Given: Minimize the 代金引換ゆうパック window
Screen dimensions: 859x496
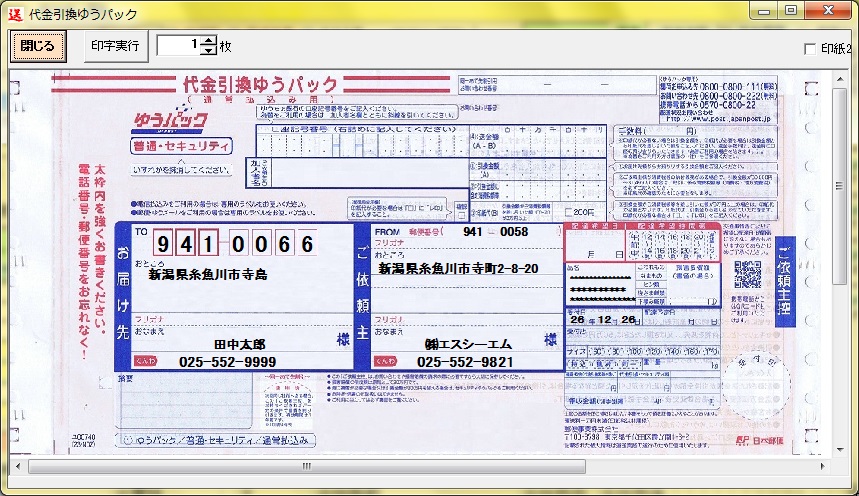Looking at the screenshot, I should (x=764, y=10).
